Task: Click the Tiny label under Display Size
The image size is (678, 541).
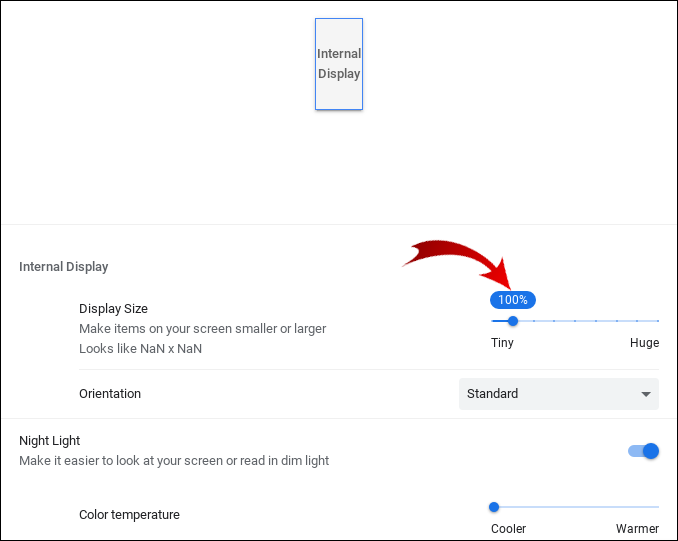Action: [x=502, y=343]
